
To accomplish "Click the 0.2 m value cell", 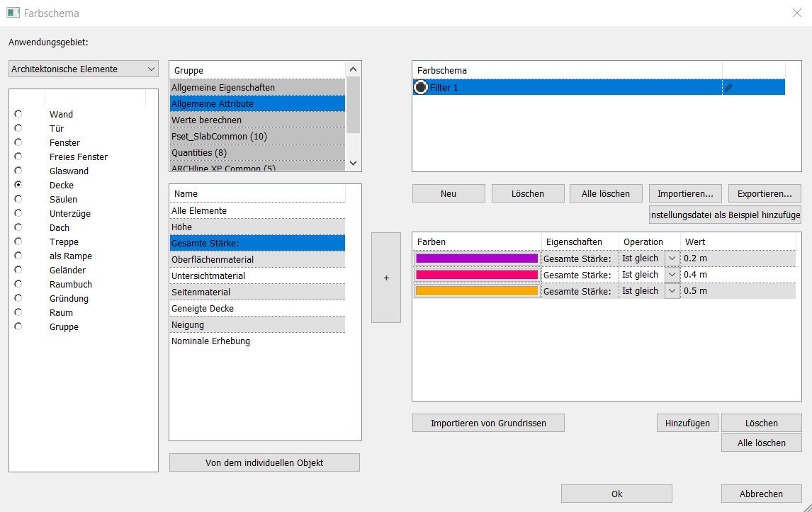I will (x=738, y=258).
